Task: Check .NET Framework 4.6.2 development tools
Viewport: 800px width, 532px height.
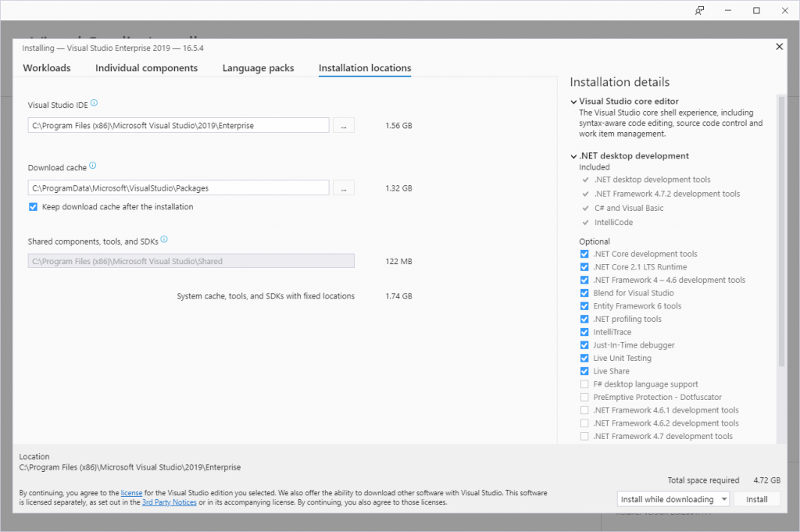Action: click(584, 423)
